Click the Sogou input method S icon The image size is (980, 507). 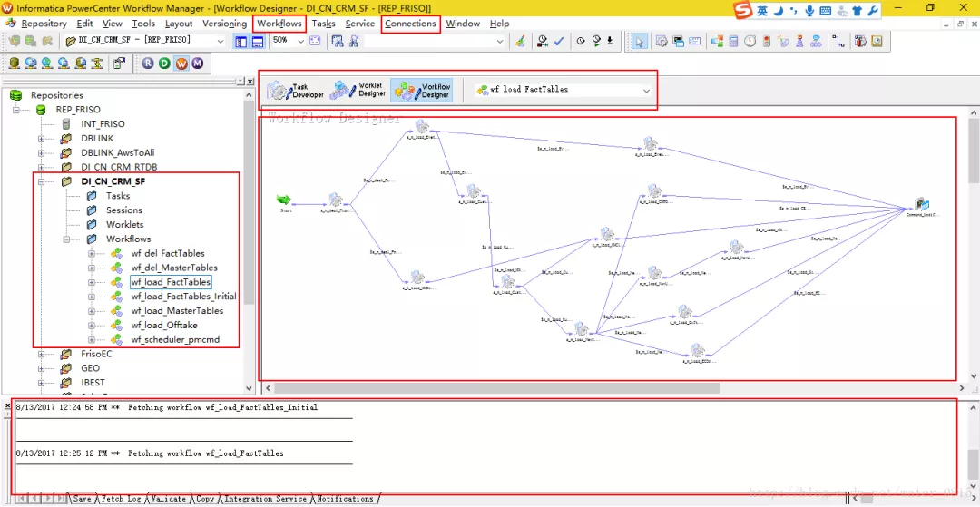(x=742, y=11)
